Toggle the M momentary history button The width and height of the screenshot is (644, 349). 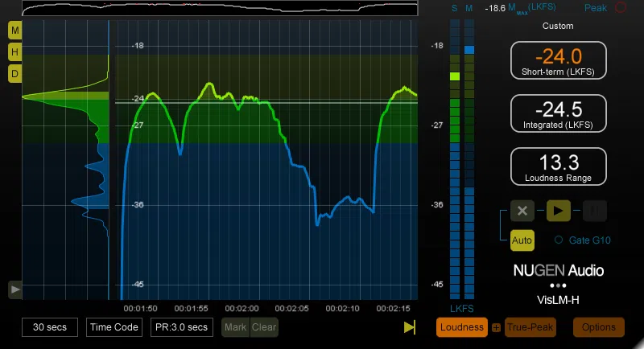[x=14, y=31]
